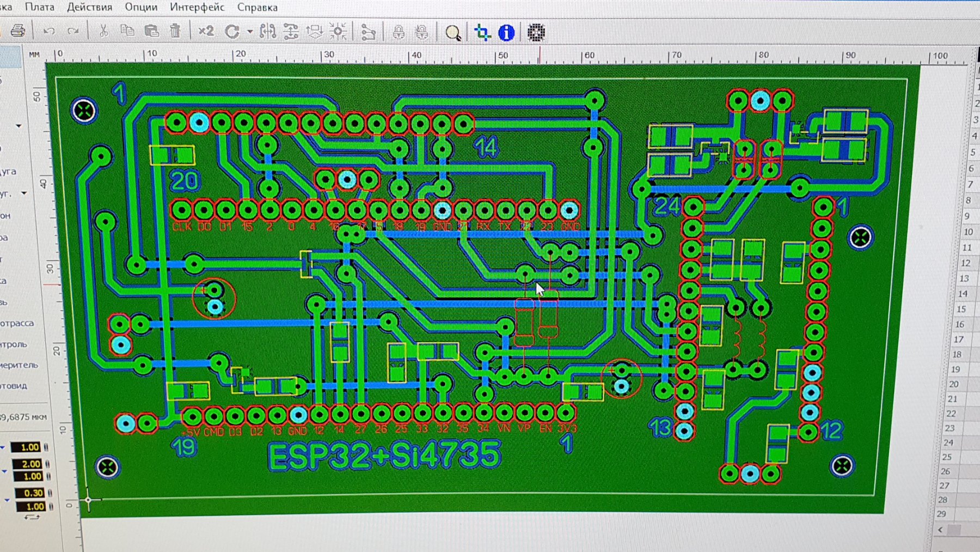Open the Плата menu
The width and height of the screenshot is (980, 552).
point(40,7)
